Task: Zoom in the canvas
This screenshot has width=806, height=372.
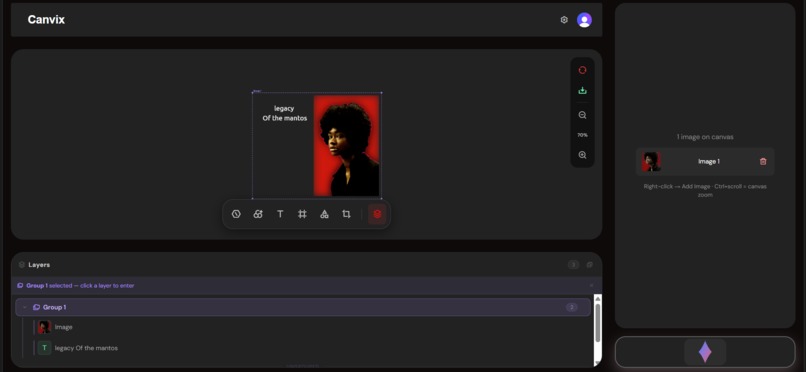Action: tap(582, 155)
